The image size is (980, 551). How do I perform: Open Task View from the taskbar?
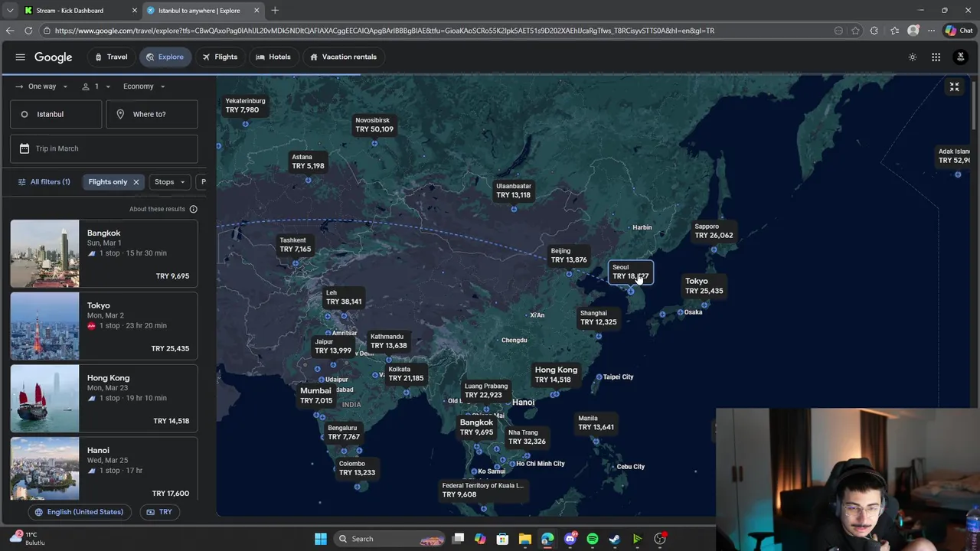coord(458,539)
